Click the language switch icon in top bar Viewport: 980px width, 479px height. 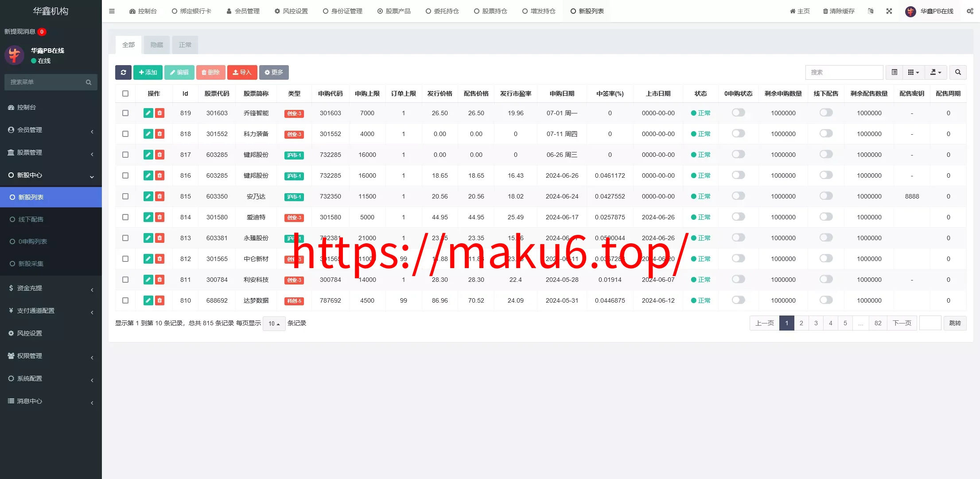(x=871, y=11)
